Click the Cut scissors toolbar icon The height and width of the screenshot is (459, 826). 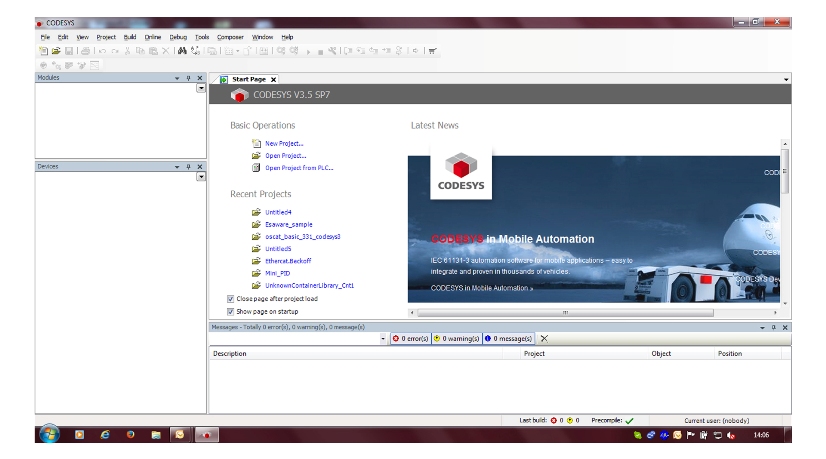pos(127,51)
